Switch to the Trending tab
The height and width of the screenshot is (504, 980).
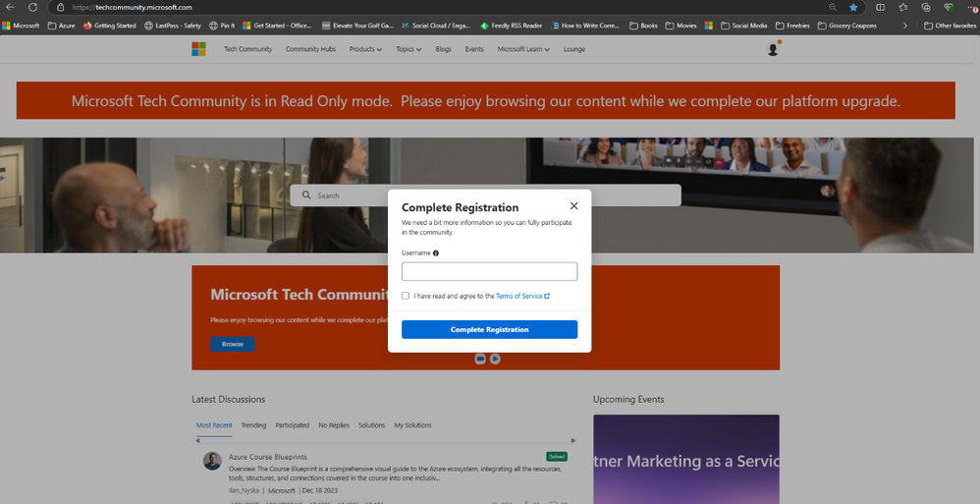[x=253, y=425]
